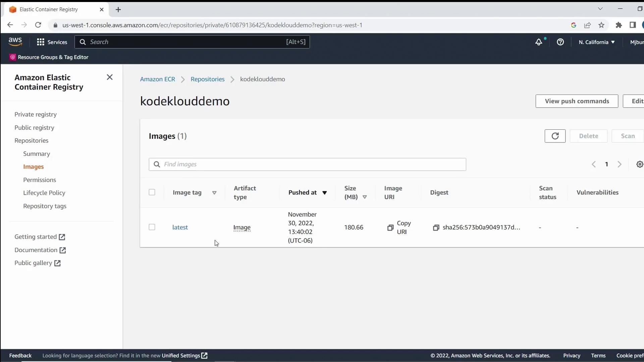Open AWS notifications bell

[538, 42]
